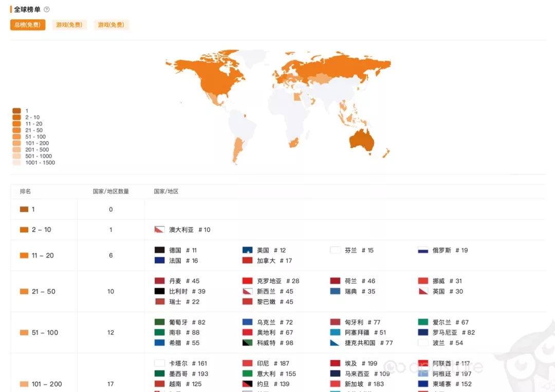Image resolution: width=555 pixels, height=392 pixels.
Task: Open the 全球榜单 help question mark
Action: pos(46,9)
